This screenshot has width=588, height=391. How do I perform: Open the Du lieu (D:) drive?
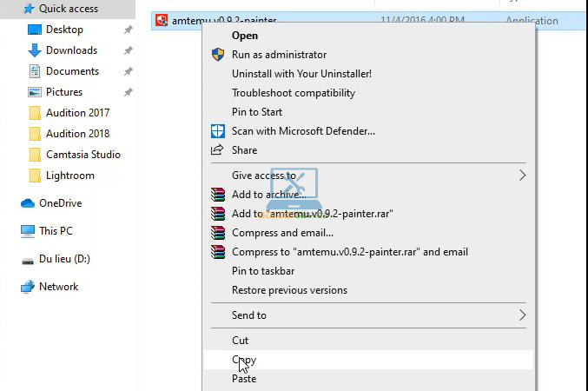(64, 259)
